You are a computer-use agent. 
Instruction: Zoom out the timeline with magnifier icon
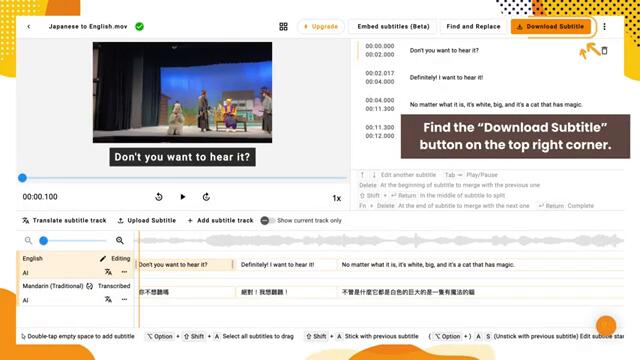pyautogui.click(x=28, y=240)
